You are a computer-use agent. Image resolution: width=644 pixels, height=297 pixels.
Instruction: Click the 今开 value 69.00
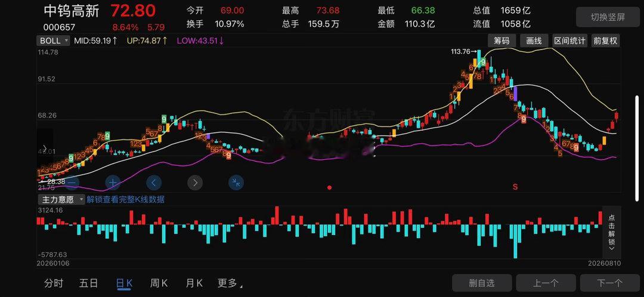click(232, 11)
